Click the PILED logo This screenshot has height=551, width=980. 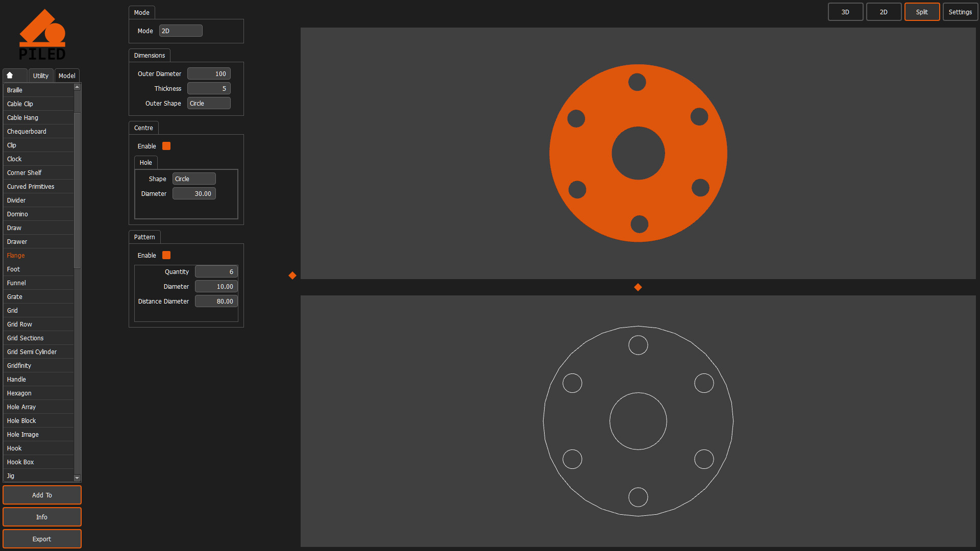click(x=42, y=35)
